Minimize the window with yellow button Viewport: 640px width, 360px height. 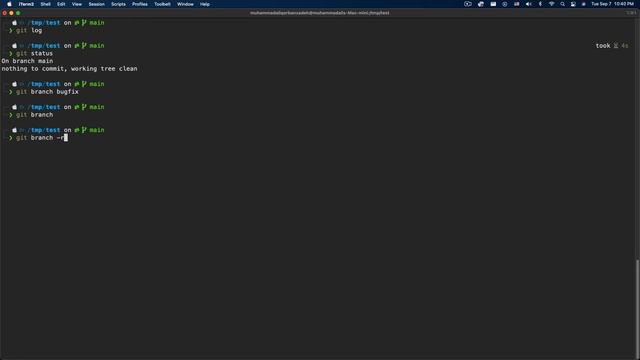[x=11, y=13]
